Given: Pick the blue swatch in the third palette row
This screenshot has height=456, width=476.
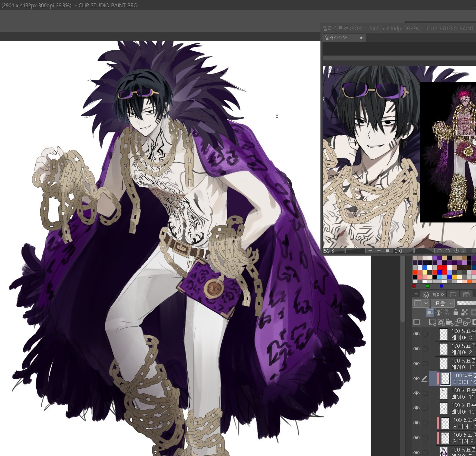Looking at the screenshot, I should [x=425, y=268].
